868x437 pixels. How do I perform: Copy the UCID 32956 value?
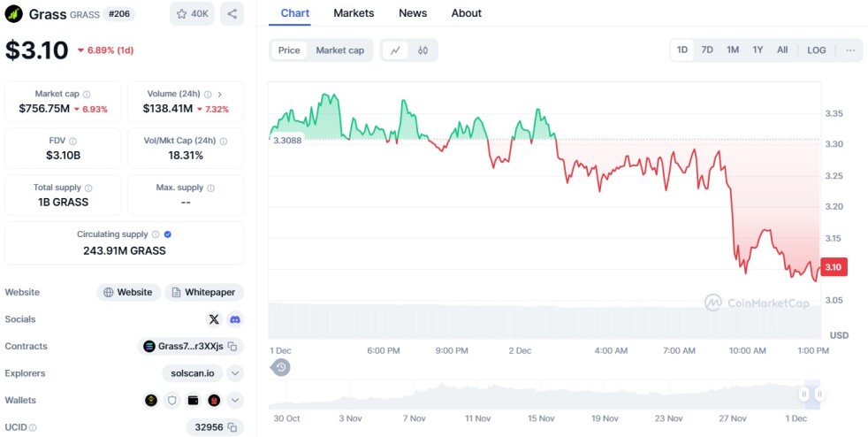click(232, 427)
